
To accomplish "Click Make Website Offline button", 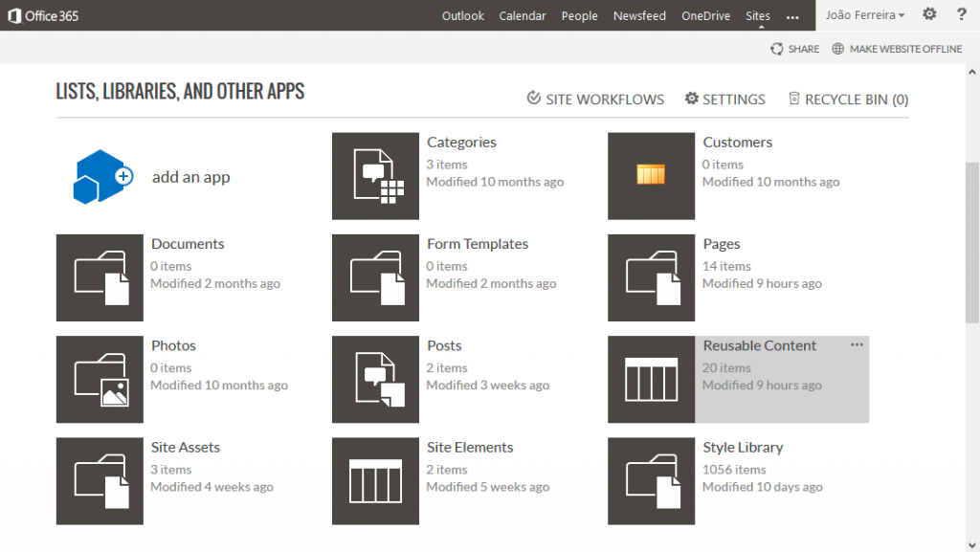I will [897, 49].
